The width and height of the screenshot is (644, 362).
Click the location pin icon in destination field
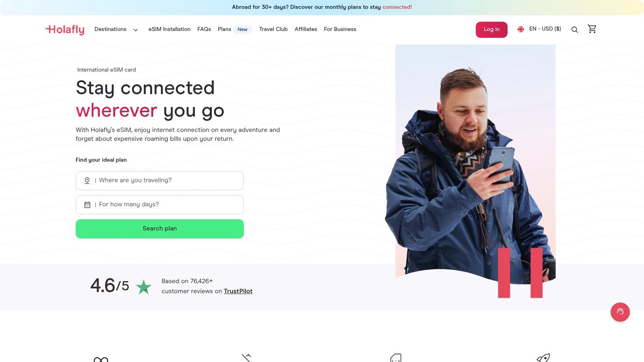(x=87, y=181)
